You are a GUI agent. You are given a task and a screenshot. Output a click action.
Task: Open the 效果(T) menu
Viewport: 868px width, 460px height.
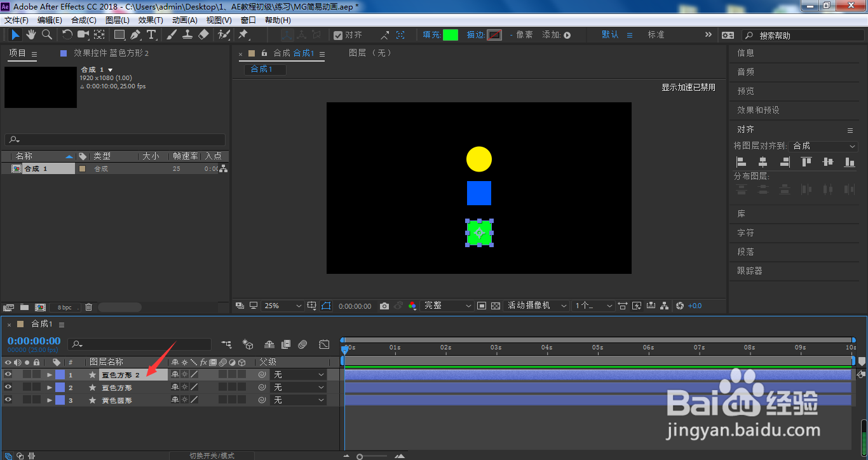[x=151, y=20]
